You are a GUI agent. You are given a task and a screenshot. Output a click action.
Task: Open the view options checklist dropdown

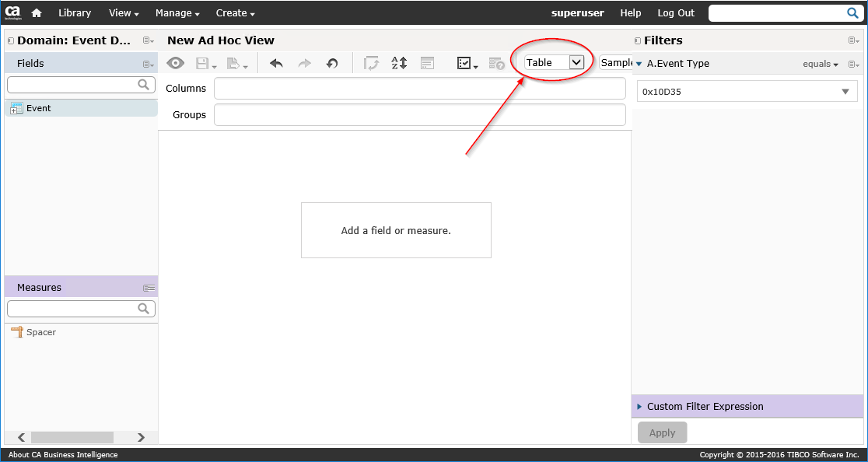467,64
